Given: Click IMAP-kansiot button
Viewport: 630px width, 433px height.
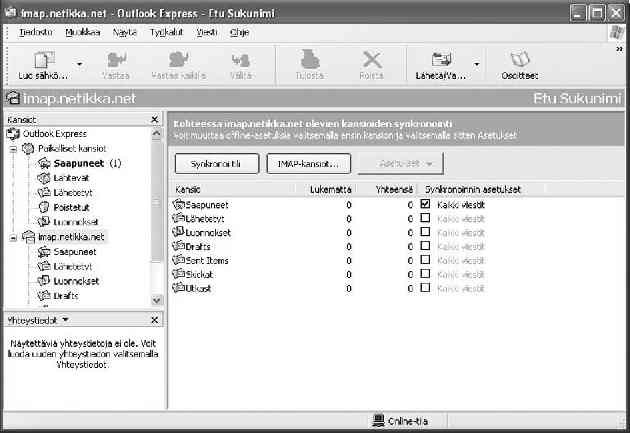Looking at the screenshot, I should (309, 163).
